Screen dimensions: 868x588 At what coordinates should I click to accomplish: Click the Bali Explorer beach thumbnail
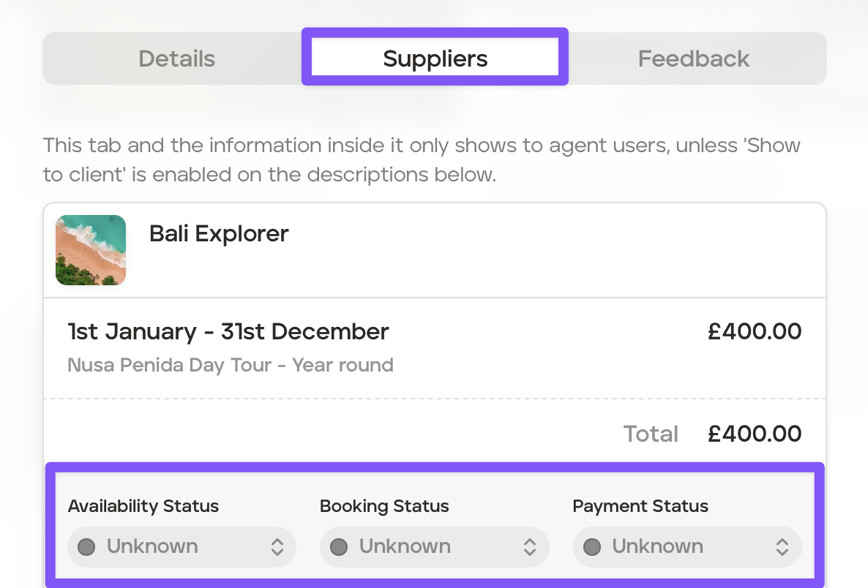click(x=91, y=250)
